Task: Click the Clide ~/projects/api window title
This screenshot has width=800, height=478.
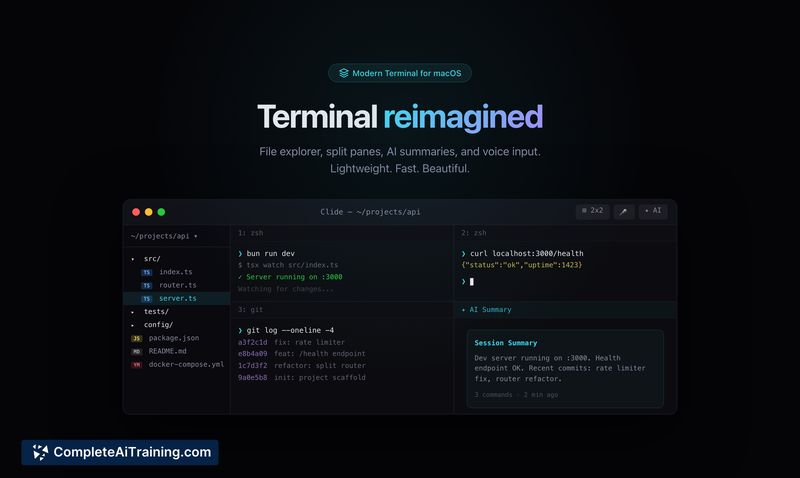Action: pos(370,212)
